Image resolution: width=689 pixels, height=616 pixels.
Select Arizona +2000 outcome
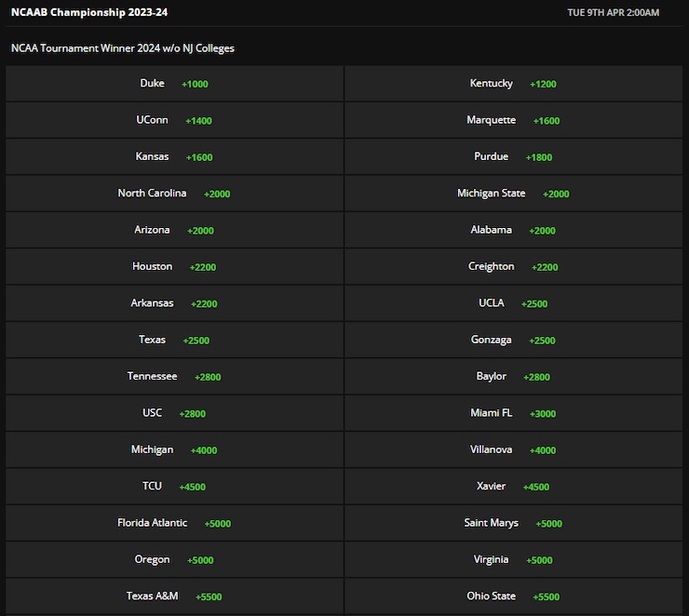(174, 230)
